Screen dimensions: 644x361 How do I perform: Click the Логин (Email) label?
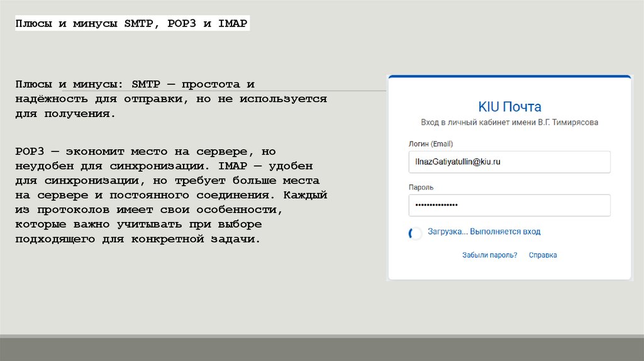pyautogui.click(x=430, y=144)
